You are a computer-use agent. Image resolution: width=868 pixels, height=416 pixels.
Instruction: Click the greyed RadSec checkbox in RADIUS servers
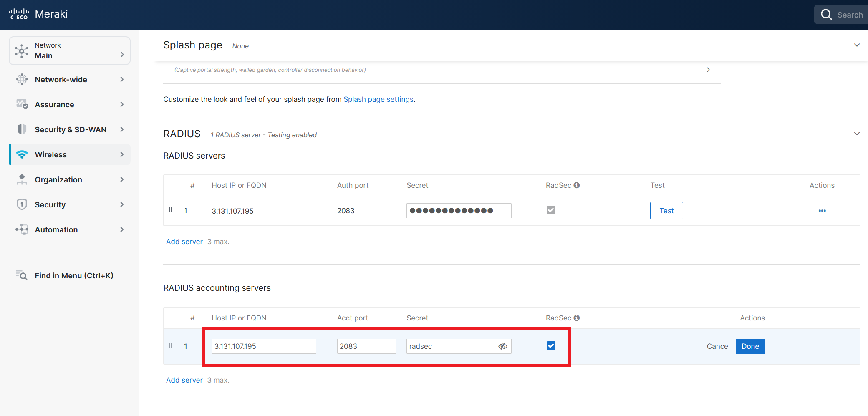pos(551,210)
